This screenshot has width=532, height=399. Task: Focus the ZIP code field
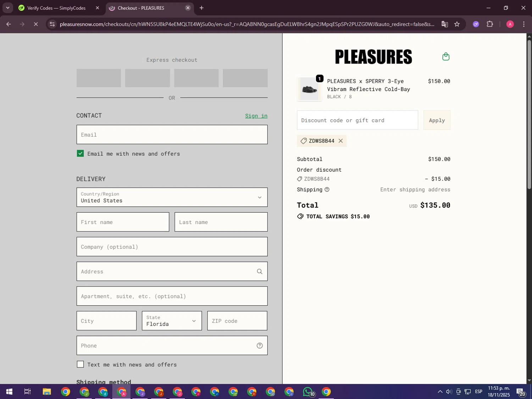point(237,321)
